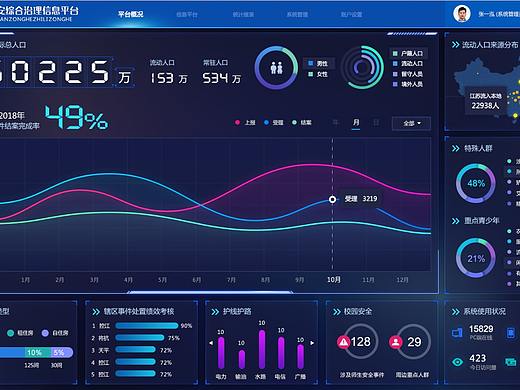Click double-chevron icon beside 重点青少年
The height and width of the screenshot is (390, 520).
(455, 221)
